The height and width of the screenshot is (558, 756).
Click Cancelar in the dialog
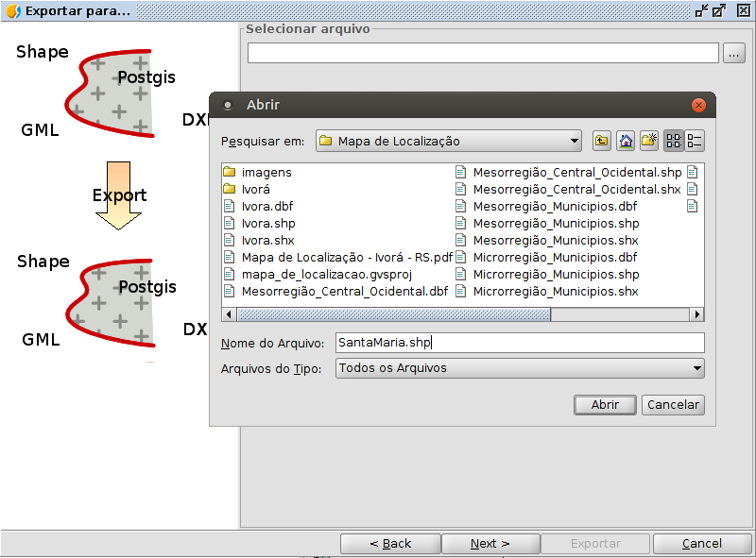coord(673,405)
